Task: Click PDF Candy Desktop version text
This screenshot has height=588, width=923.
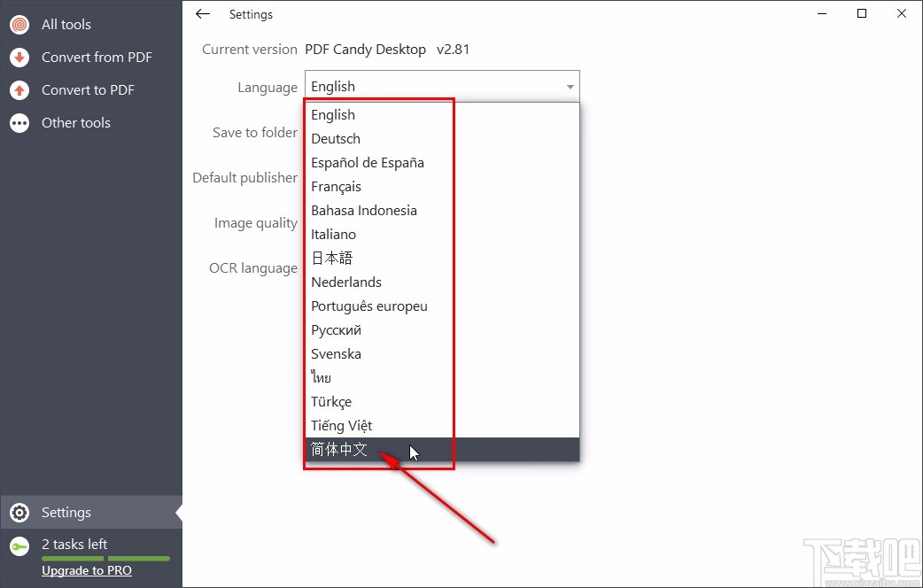Action: point(387,50)
